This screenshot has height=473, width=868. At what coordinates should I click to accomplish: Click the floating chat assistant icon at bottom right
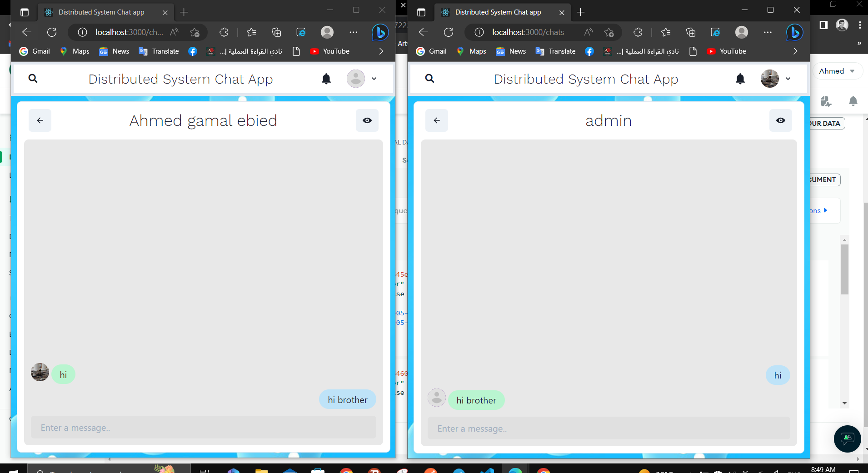847,439
